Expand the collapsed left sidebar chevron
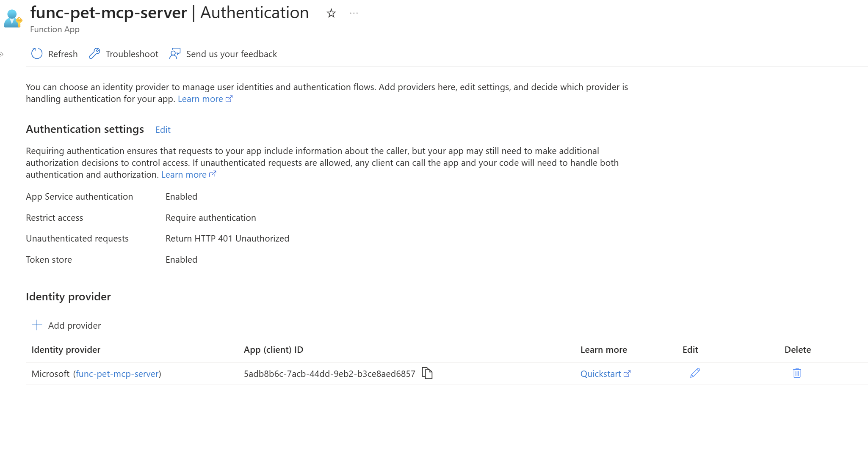Screen dimensions: 868x456 [2, 54]
